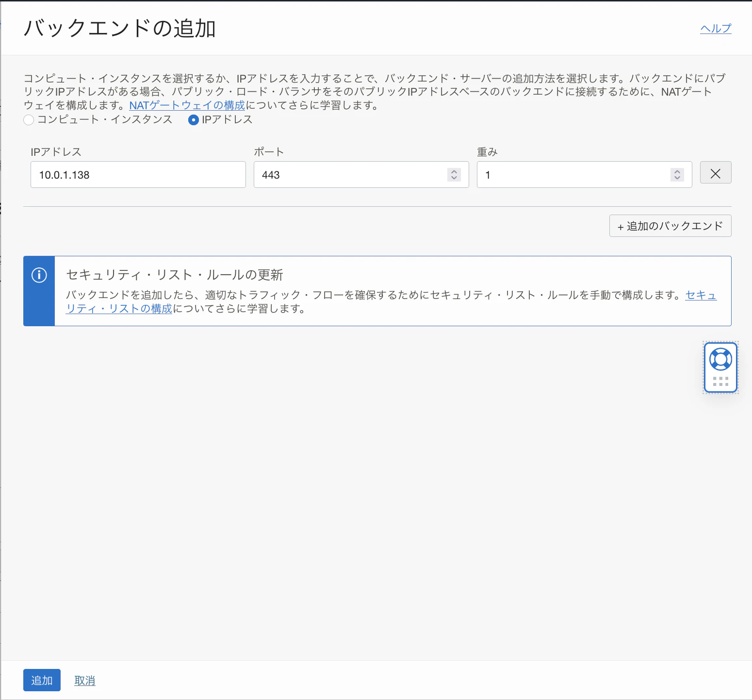This screenshot has height=700, width=752.
Task: Focus the ポート input field
Action: click(361, 175)
